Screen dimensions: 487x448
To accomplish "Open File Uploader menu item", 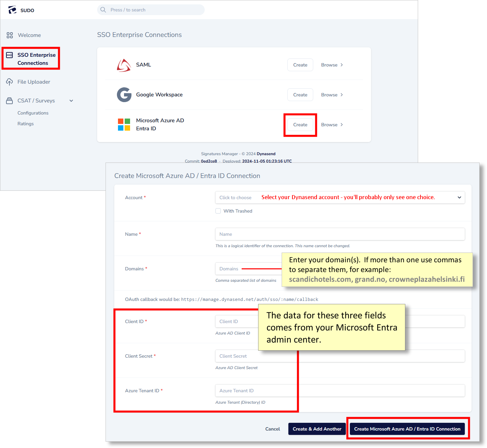I will tap(34, 82).
